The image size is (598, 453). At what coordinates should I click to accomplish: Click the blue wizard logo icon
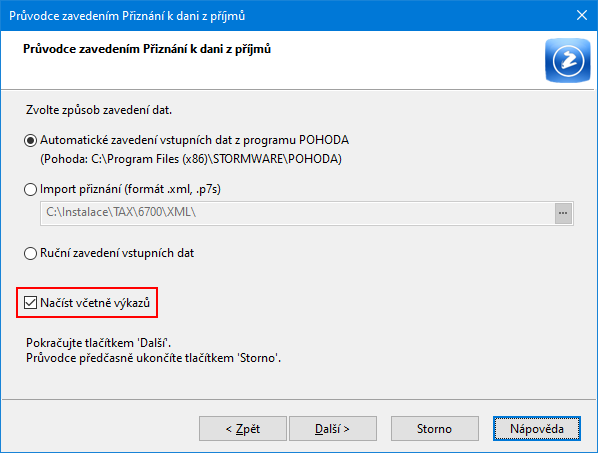coord(567,60)
